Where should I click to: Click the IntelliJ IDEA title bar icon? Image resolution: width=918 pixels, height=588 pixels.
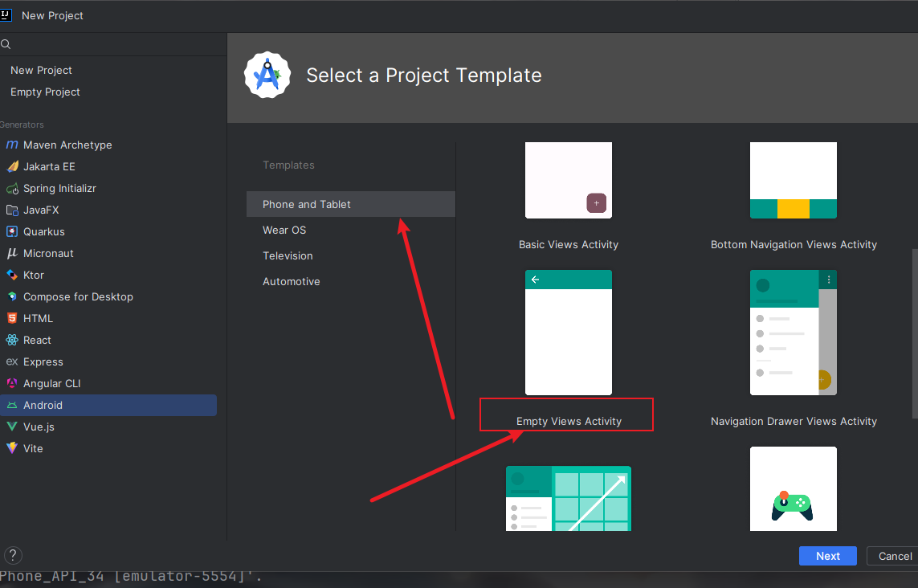[6, 15]
